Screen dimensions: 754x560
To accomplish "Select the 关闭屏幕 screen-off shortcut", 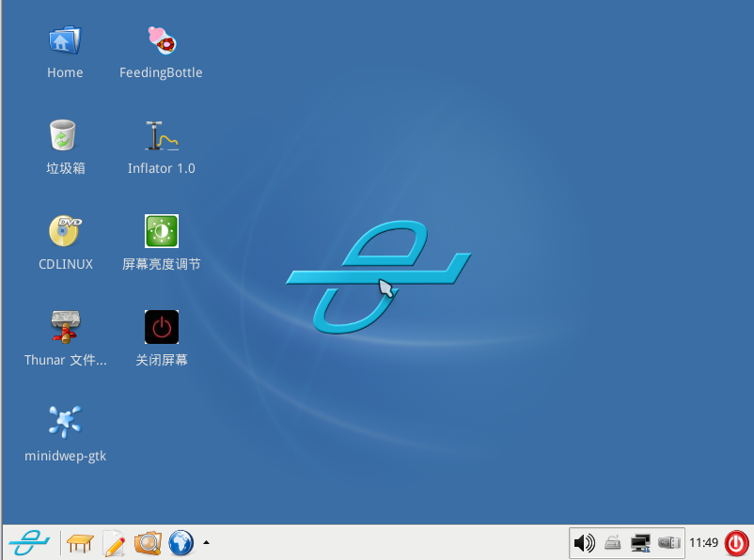I will 160,327.
